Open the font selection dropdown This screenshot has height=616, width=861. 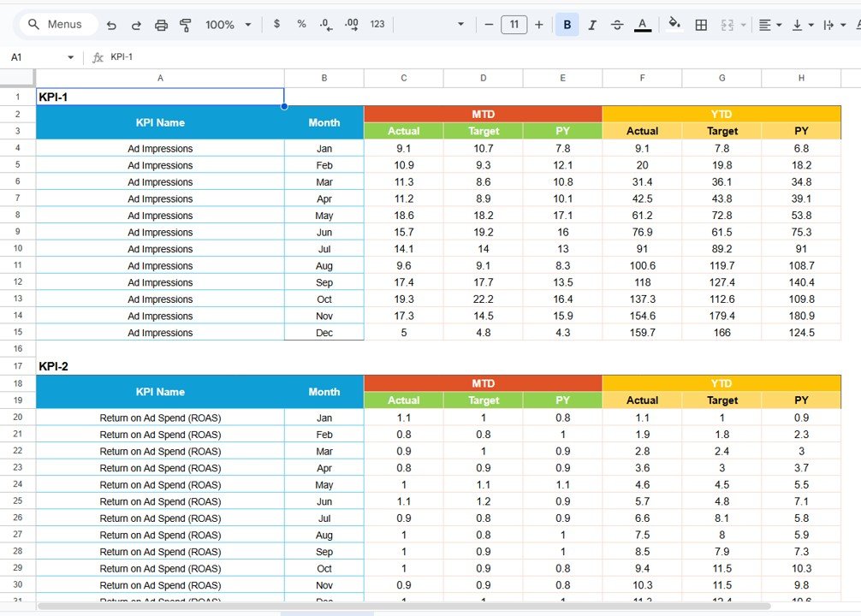pos(460,24)
